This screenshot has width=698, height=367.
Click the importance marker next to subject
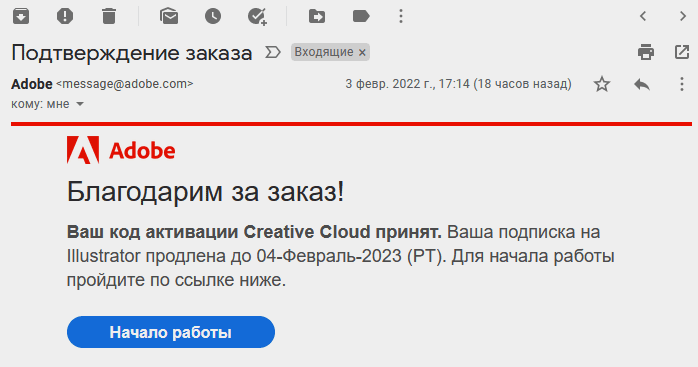pos(273,53)
